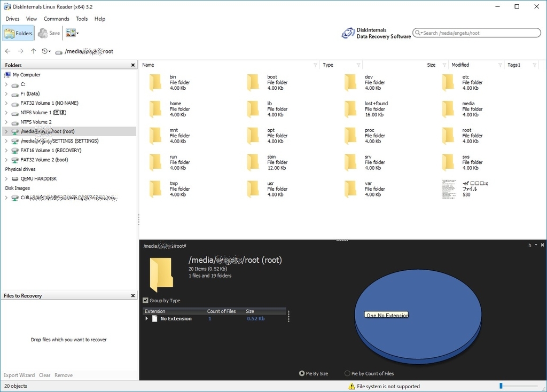Select the disk image entry under Disk Images
Viewport: 547px width, 392px height.
69,198
